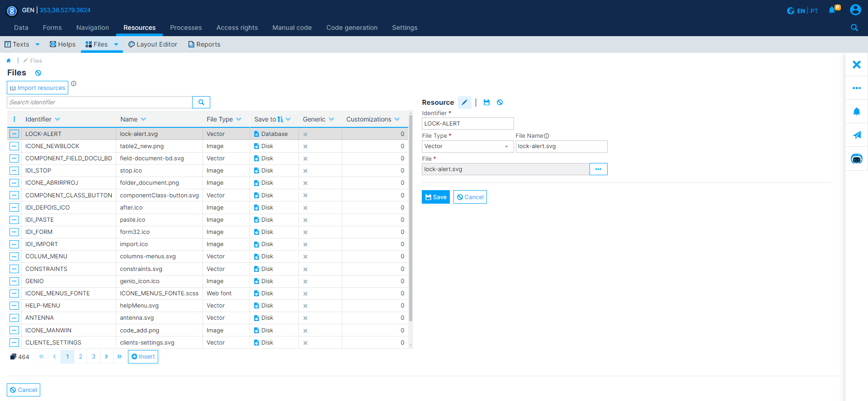Screen dimensions: 868x401
Task: Open more options dots in sidebar
Action: 857,88
